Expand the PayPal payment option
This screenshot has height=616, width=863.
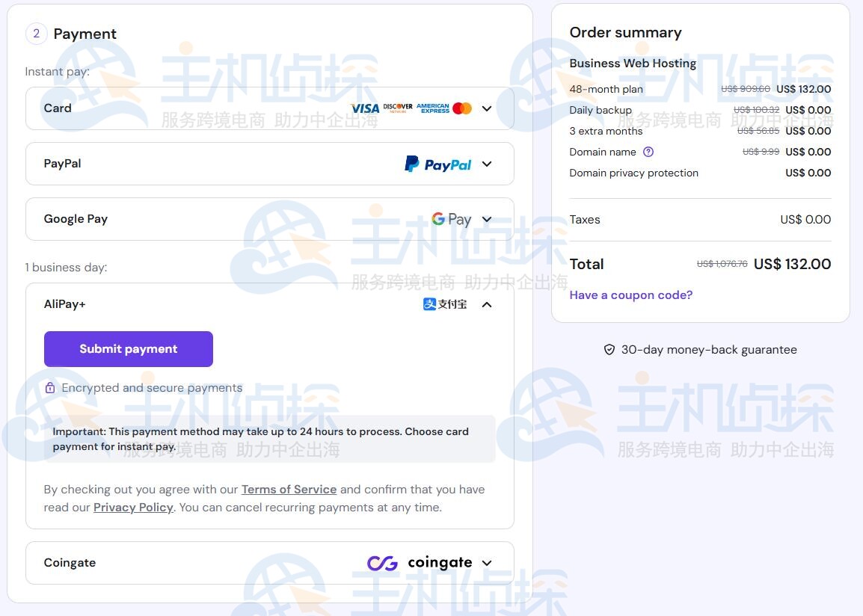tap(487, 163)
